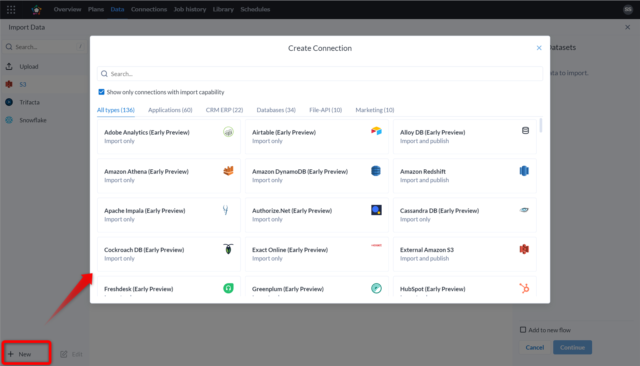The image size is (640, 366).
Task: Click the Adobe Analytics connector icon
Action: click(228, 132)
